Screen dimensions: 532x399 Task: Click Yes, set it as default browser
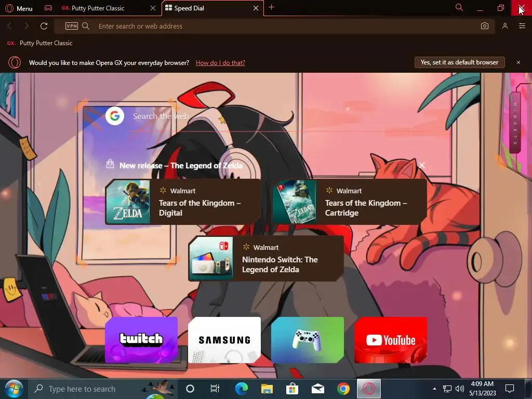[459, 62]
